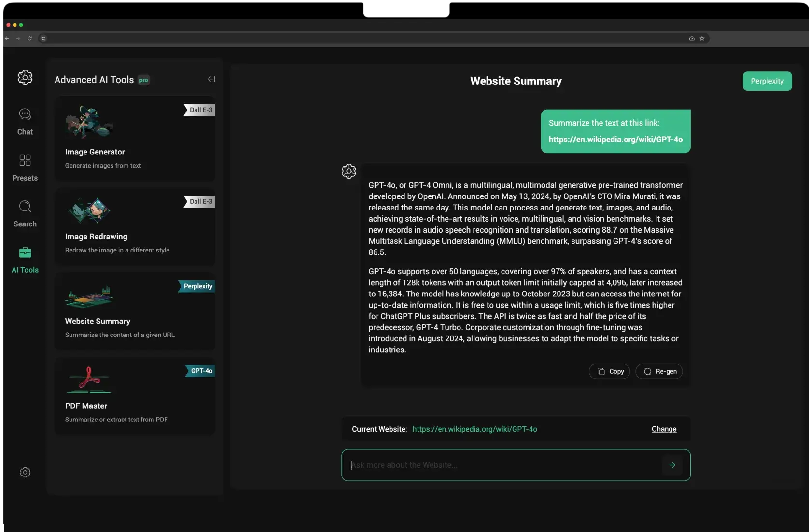Click the Dall E-3 tag on Image Redrawing
809x532 pixels.
pos(200,202)
